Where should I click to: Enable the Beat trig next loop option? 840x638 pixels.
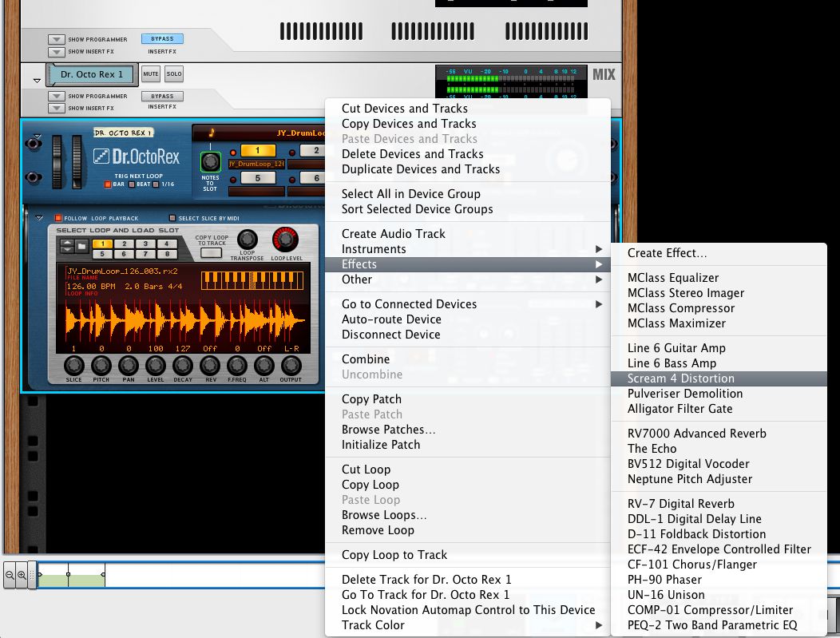[132, 184]
